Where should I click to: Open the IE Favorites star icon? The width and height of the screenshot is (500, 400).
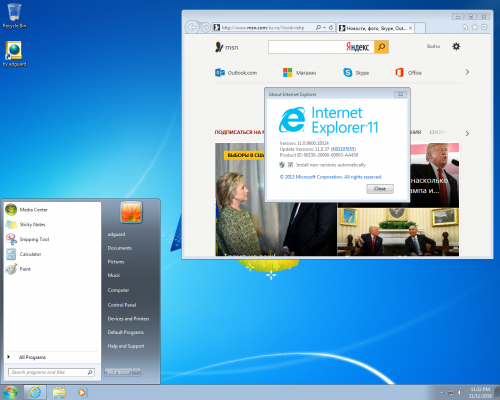(475, 27)
